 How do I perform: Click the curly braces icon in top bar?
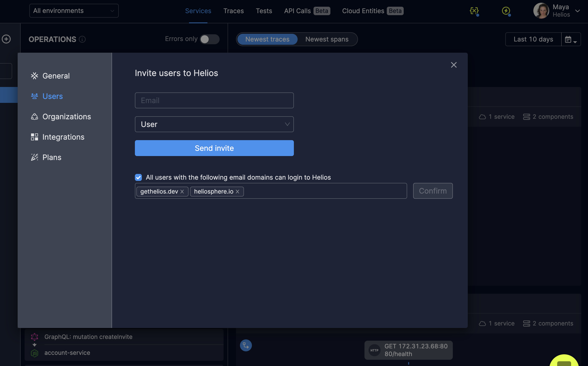click(x=474, y=11)
